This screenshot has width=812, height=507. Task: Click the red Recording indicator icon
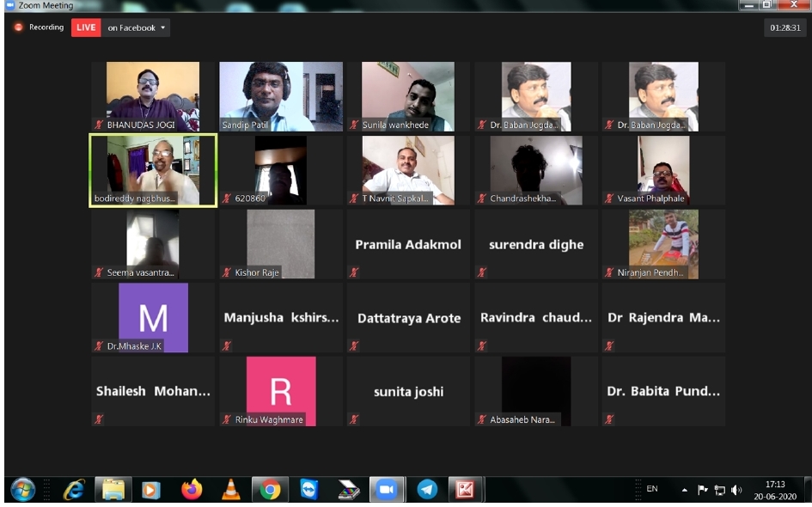tap(18, 27)
